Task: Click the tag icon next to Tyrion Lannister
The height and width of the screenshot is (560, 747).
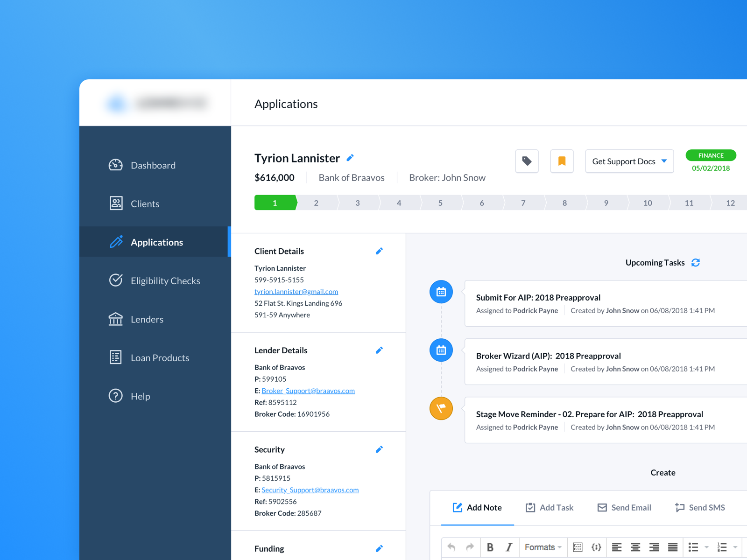Action: (527, 161)
